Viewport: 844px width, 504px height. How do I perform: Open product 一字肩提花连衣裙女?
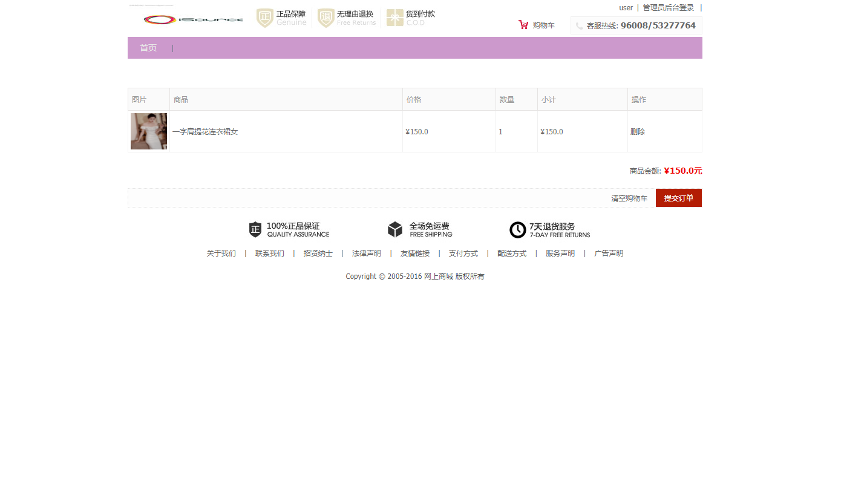pyautogui.click(x=205, y=132)
